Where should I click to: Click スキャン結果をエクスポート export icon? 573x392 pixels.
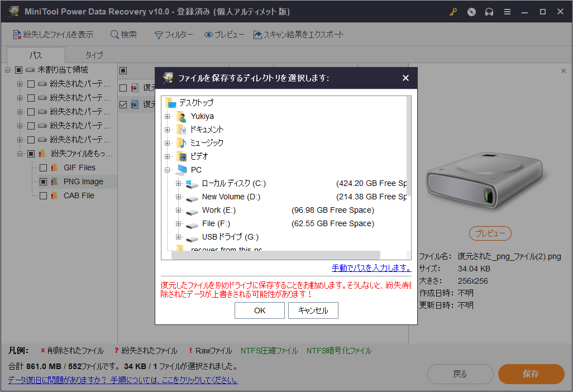(257, 35)
